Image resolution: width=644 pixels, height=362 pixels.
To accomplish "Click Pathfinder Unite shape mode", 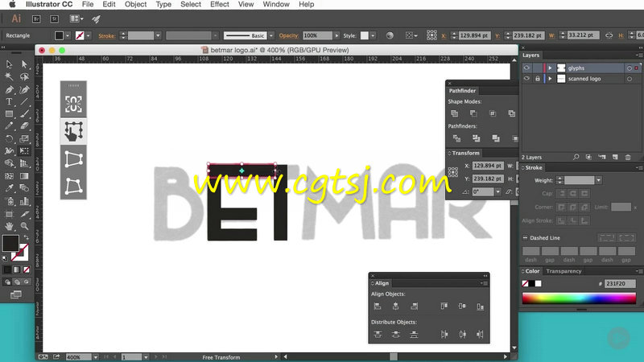I will [454, 113].
